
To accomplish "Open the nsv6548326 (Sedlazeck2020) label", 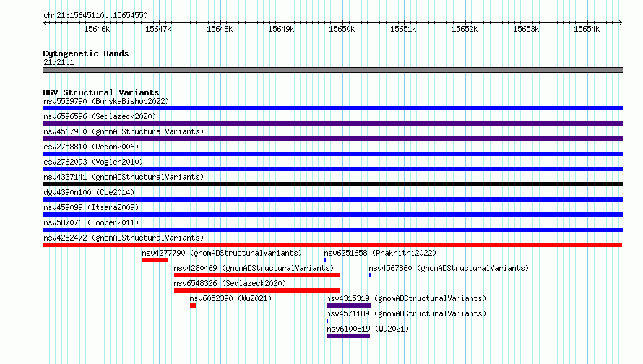I will pos(230,283).
